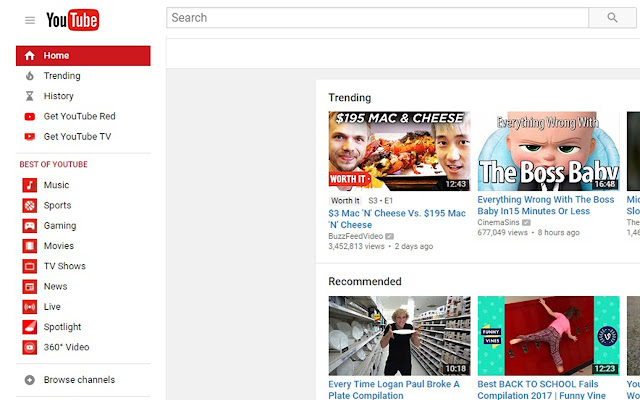
Task: Open the Spotlight sidebar link
Action: coord(62,327)
